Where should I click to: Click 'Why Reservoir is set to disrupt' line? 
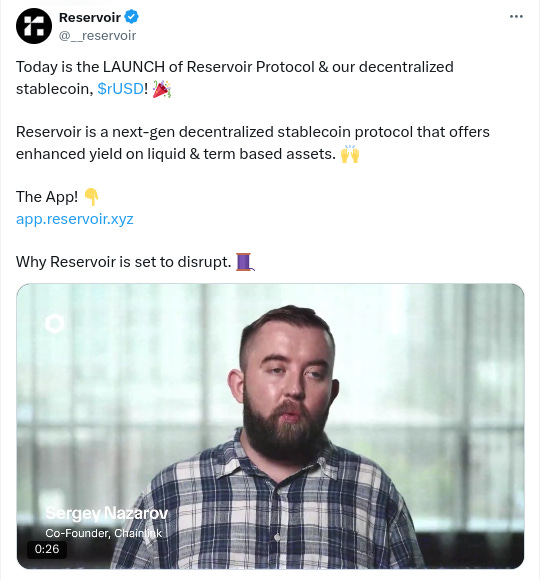124,262
